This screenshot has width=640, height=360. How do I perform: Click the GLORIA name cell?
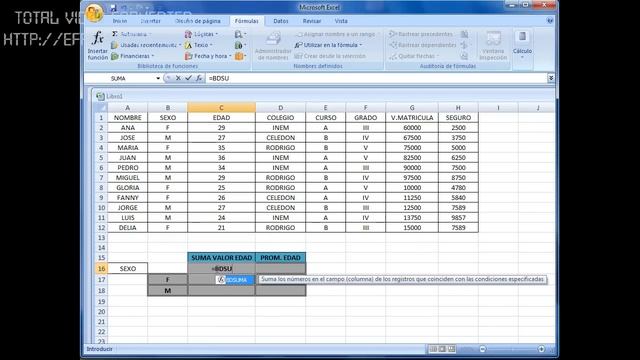(128, 188)
